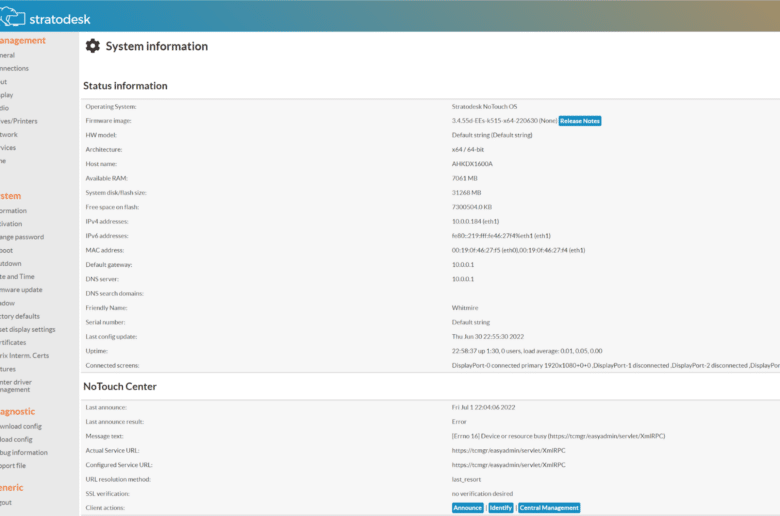Click the Connected screens DisplayPort value
Screen dimensions: 780x516
coord(616,366)
